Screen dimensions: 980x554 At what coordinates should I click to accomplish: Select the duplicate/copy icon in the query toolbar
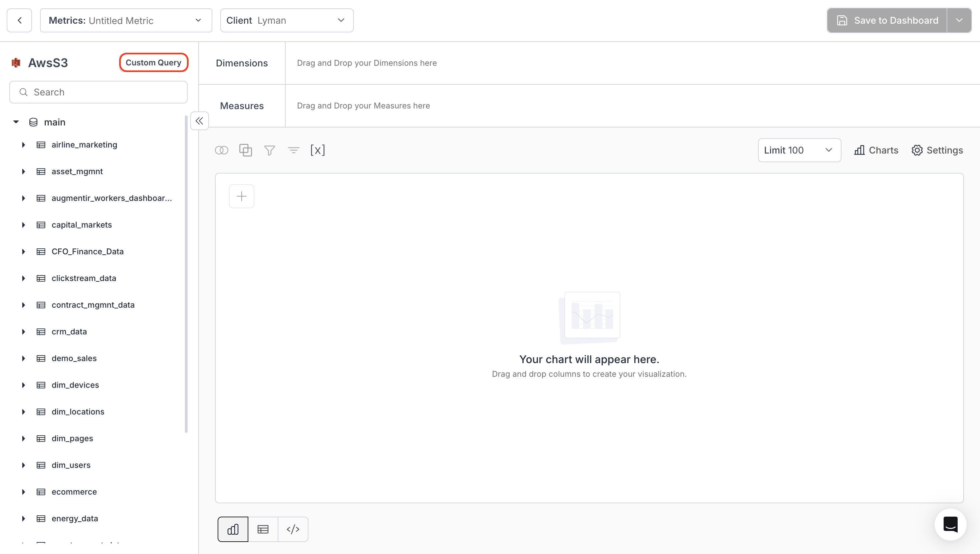245,150
